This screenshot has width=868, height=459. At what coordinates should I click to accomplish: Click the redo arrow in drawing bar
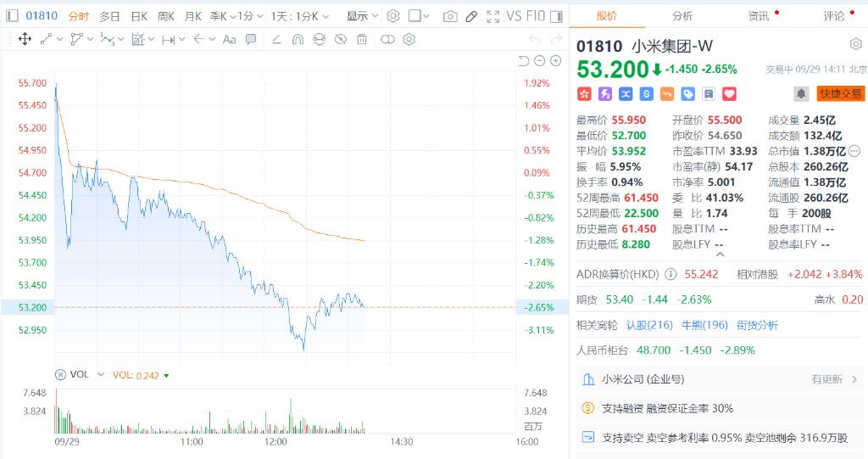[x=556, y=39]
